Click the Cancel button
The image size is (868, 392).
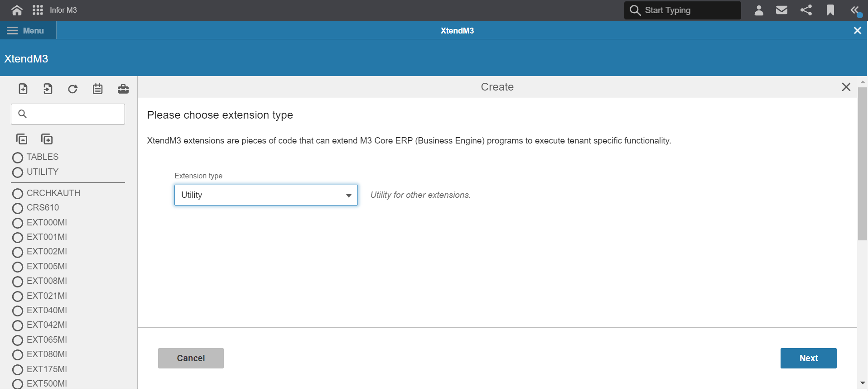tap(191, 358)
